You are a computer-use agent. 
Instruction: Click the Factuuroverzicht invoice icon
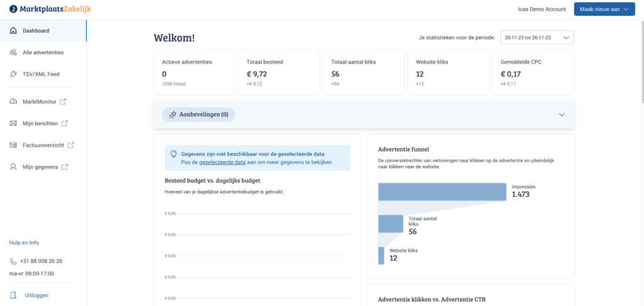13,145
